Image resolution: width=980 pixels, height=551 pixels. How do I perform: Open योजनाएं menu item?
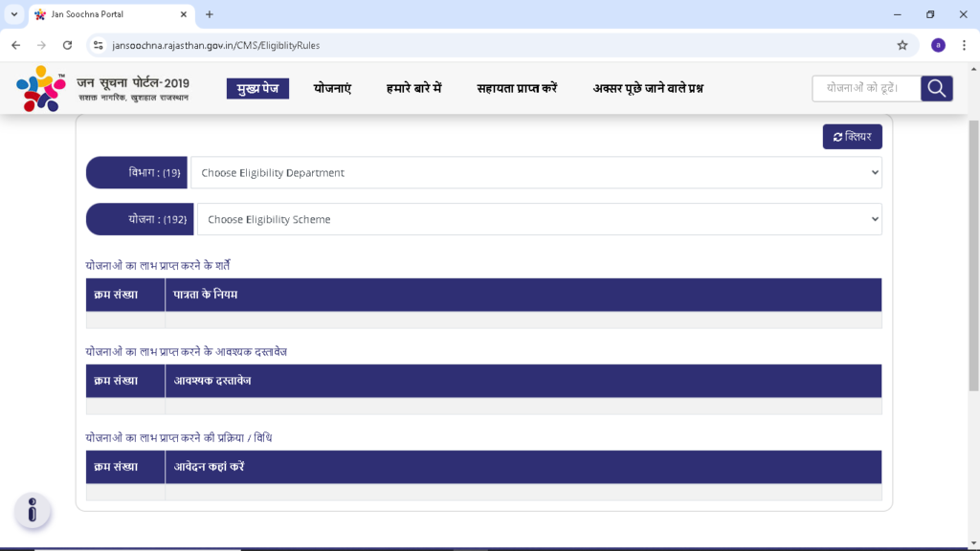[x=332, y=89]
